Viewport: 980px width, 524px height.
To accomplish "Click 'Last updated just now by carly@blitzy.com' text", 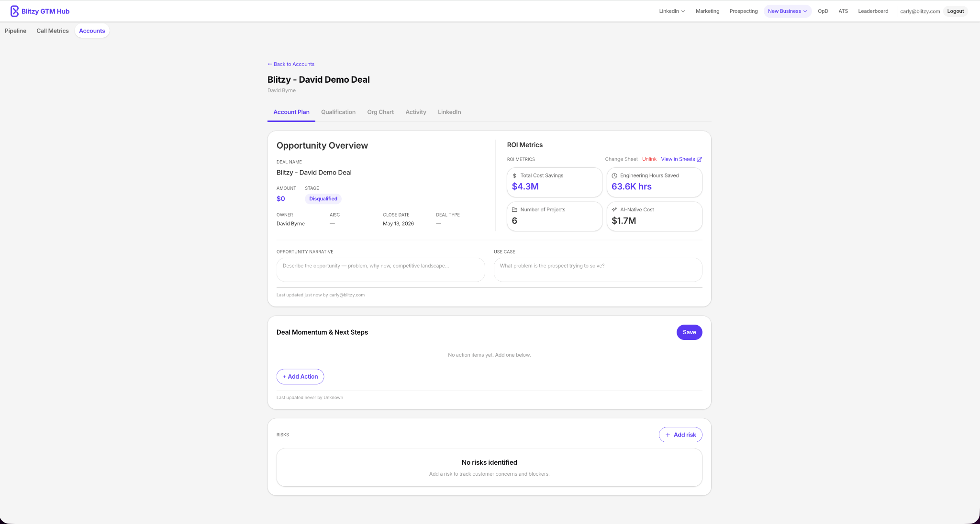I will 321,295.
